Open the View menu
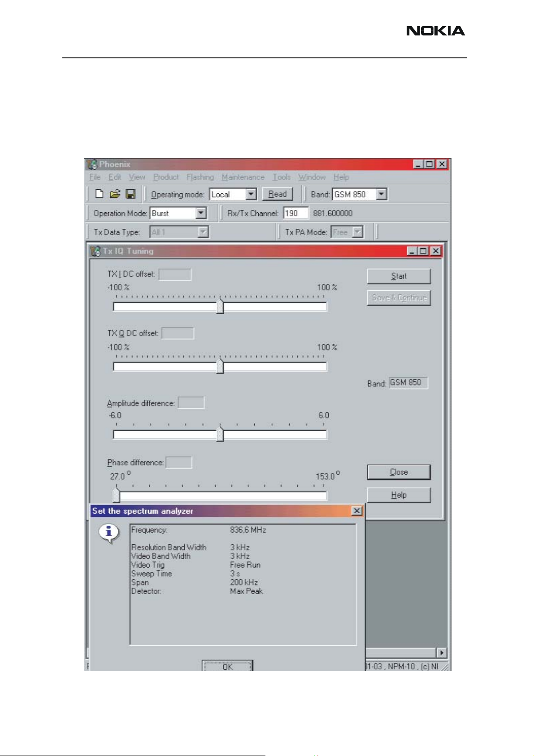The width and height of the screenshot is (534, 756). [137, 177]
